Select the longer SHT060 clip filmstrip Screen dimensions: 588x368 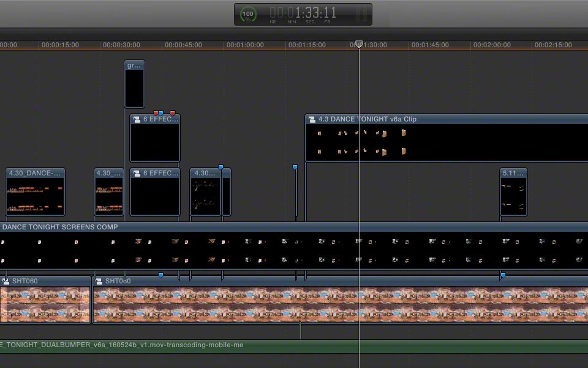pyautogui.click(x=341, y=304)
